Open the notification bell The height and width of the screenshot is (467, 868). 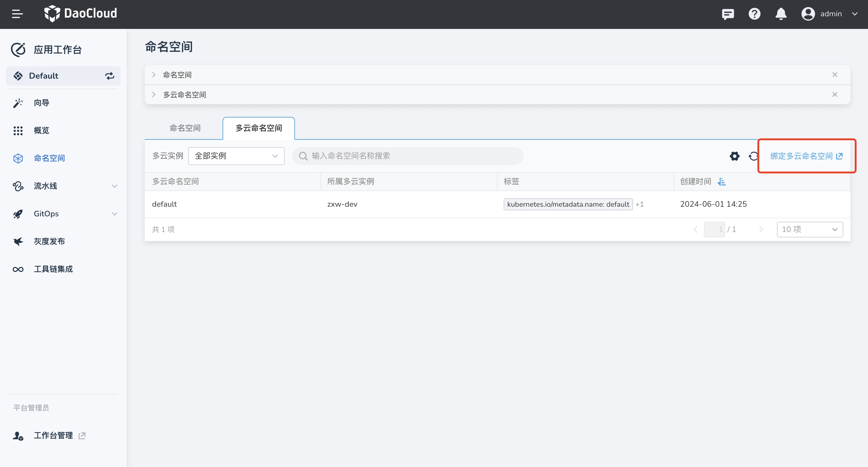(781, 14)
